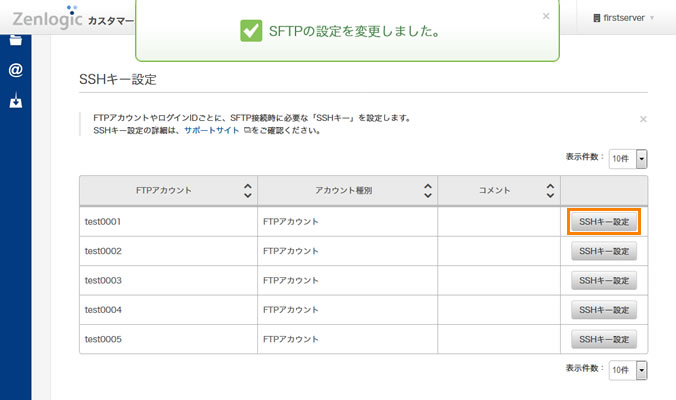Image resolution: width=676 pixels, height=400 pixels.
Task: Select the test0001 account cell
Action: (168, 222)
